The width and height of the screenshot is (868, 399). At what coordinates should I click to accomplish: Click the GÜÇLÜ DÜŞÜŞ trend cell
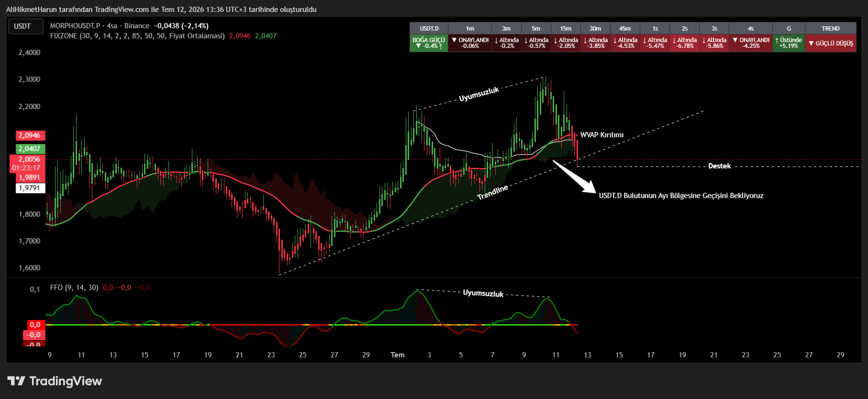tap(831, 43)
